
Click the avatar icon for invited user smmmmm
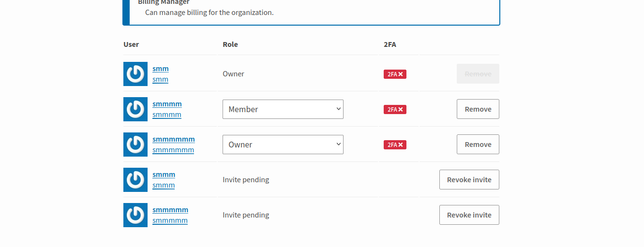(x=135, y=215)
